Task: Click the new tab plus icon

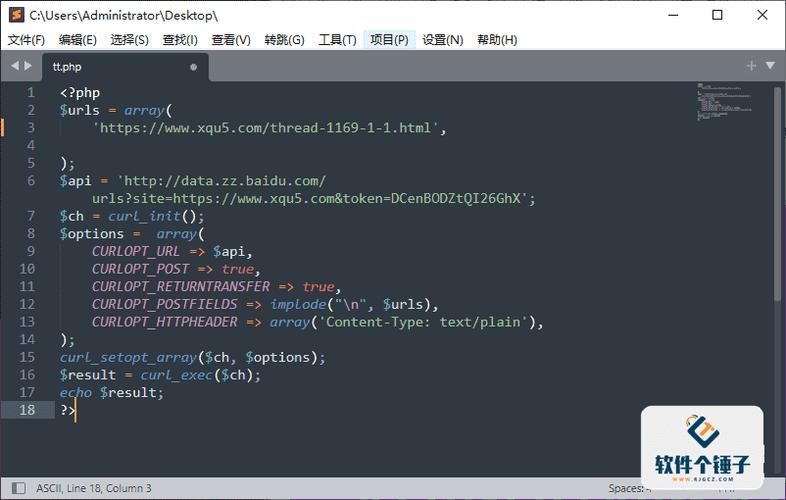Action: click(x=751, y=66)
